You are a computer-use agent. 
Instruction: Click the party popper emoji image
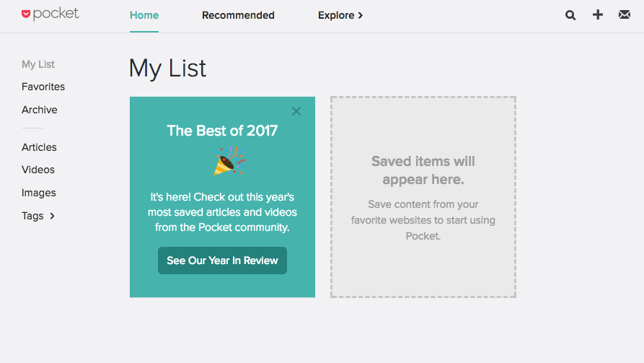pos(229,161)
